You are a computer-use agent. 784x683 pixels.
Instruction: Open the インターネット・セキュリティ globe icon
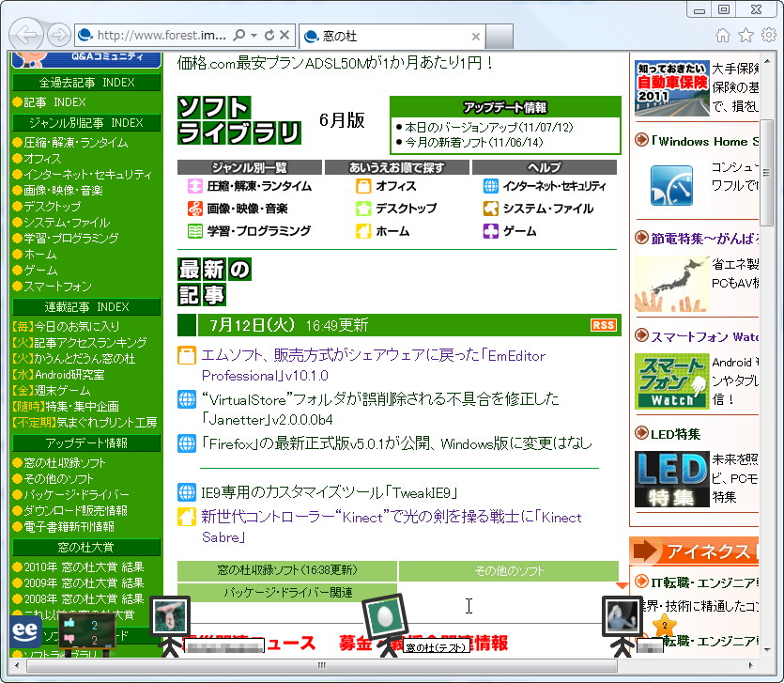(x=491, y=186)
